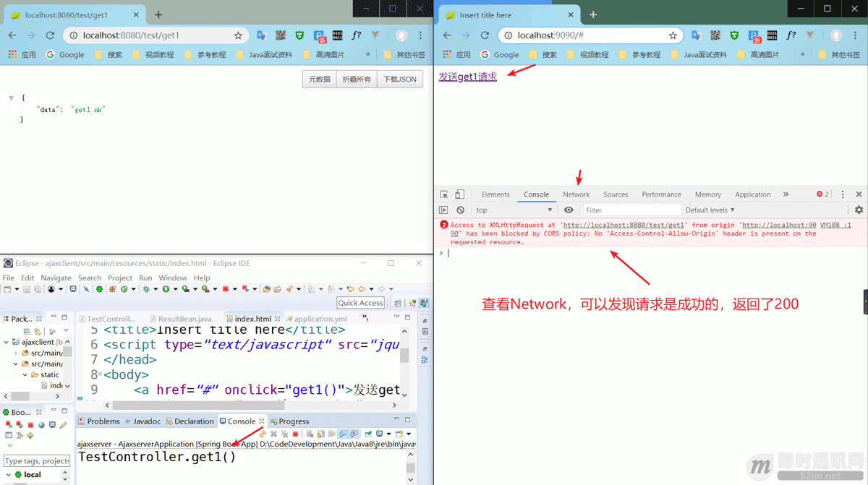868x485 pixels.
Task: Click the Run button in Eclipse toolbar
Action: [x=165, y=288]
